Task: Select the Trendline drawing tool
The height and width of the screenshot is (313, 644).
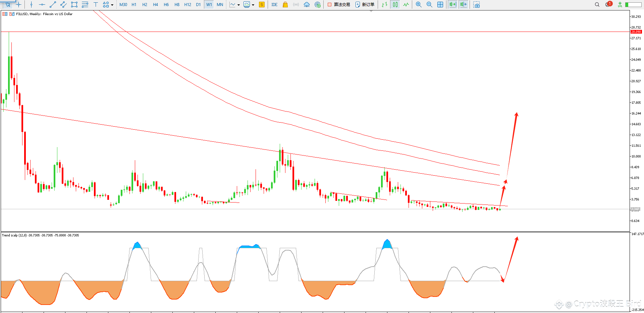Action: [x=52, y=5]
